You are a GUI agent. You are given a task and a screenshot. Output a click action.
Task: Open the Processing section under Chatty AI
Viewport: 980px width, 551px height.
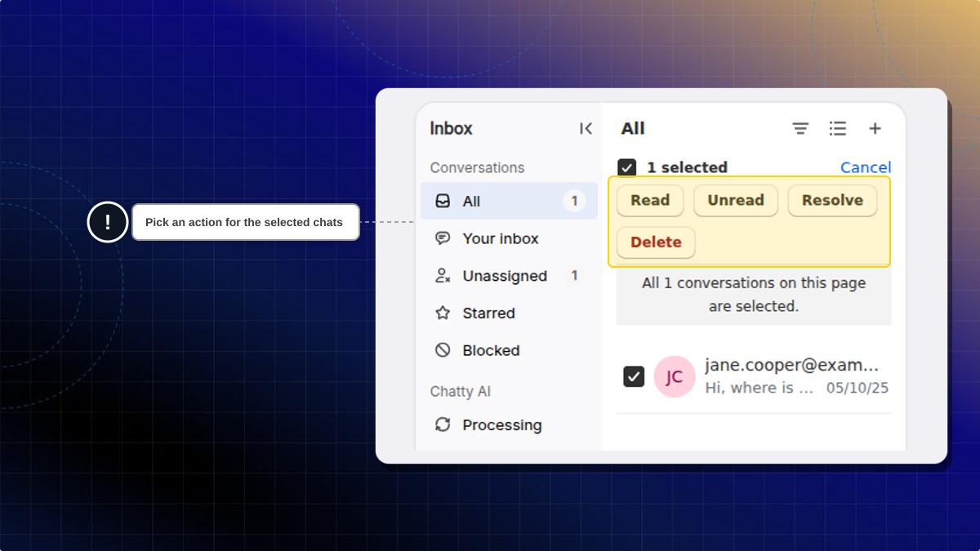pyautogui.click(x=509, y=424)
